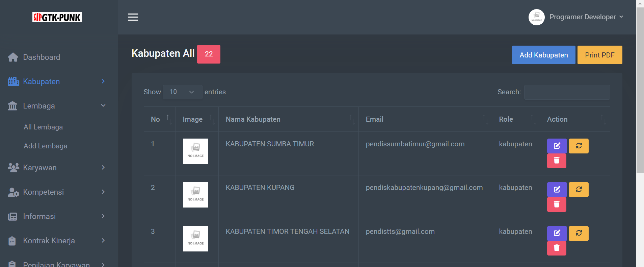The image size is (644, 267).
Task: Open the show entries dropdown
Action: coord(182,92)
